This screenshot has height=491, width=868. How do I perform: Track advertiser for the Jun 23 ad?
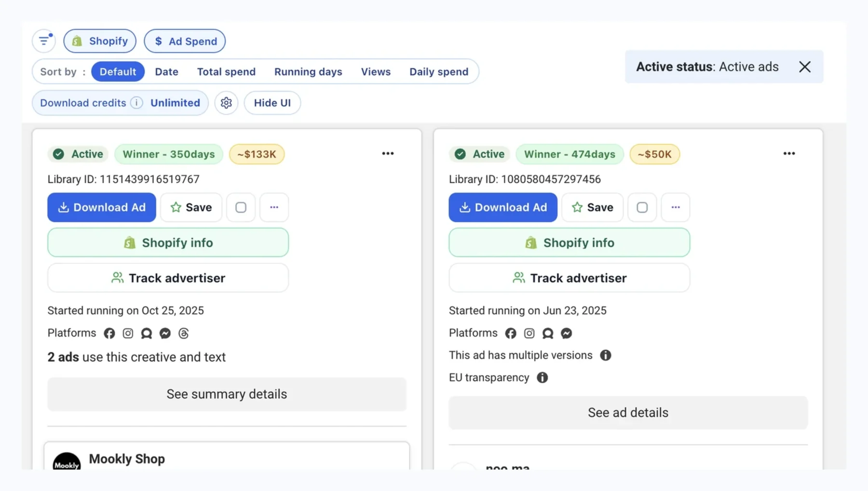pos(570,278)
